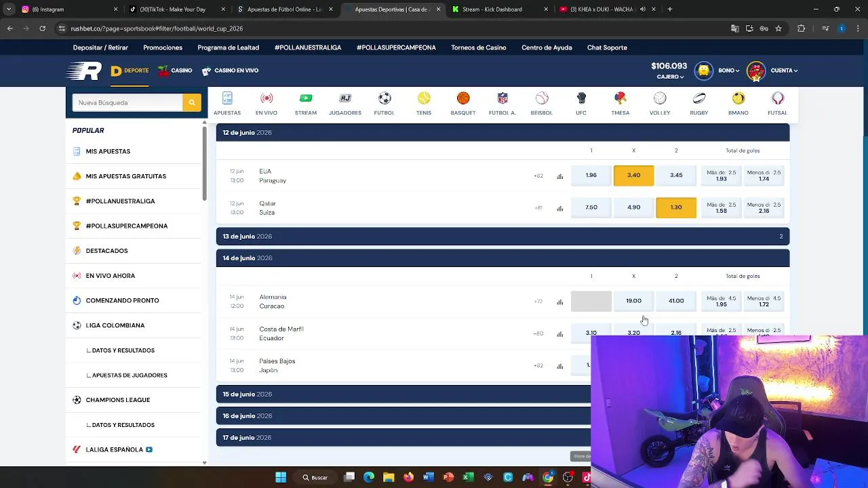
Task: Open the Cuenta account dropdown
Action: [784, 70]
